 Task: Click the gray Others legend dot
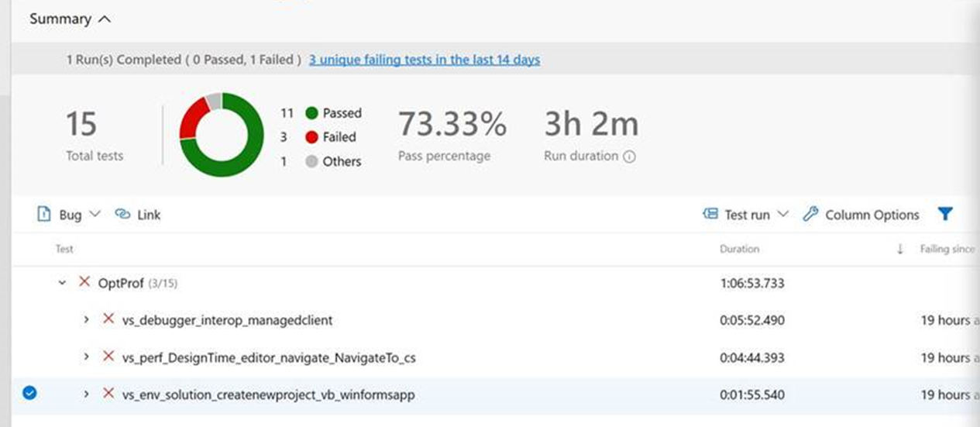311,161
